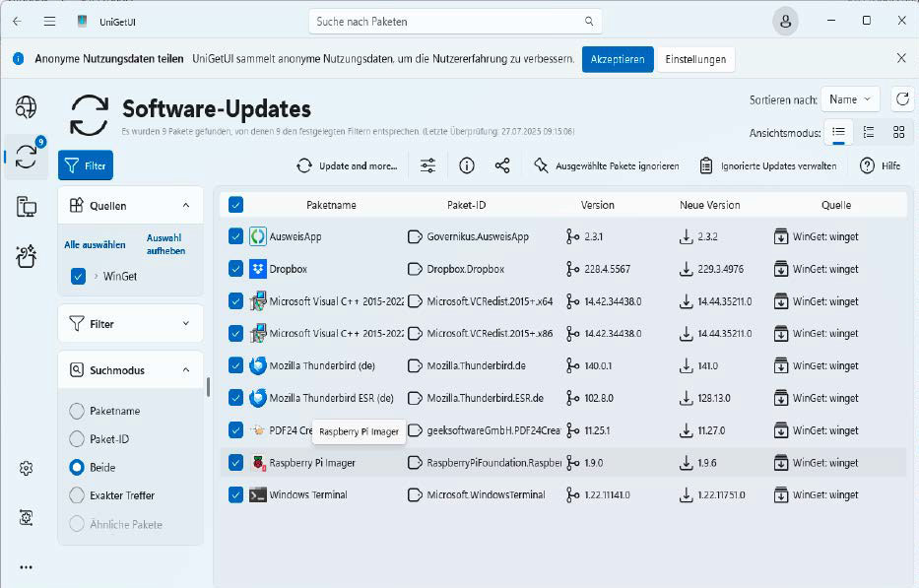Open the Hilfe button

coord(881,165)
